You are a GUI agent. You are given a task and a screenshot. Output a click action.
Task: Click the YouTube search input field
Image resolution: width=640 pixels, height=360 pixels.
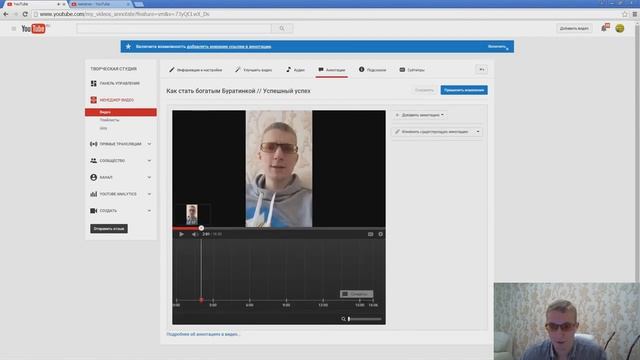tap(174, 29)
